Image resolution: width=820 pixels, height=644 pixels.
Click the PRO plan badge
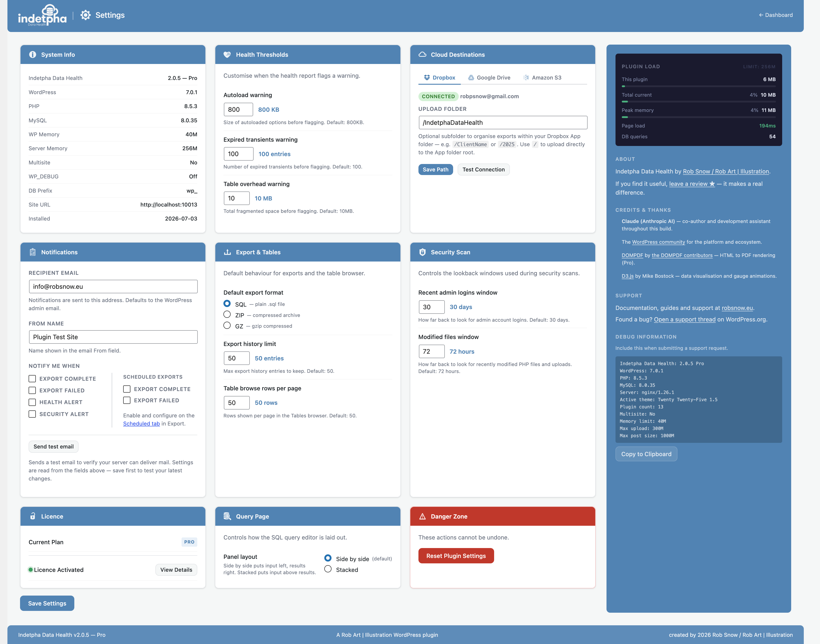(189, 542)
